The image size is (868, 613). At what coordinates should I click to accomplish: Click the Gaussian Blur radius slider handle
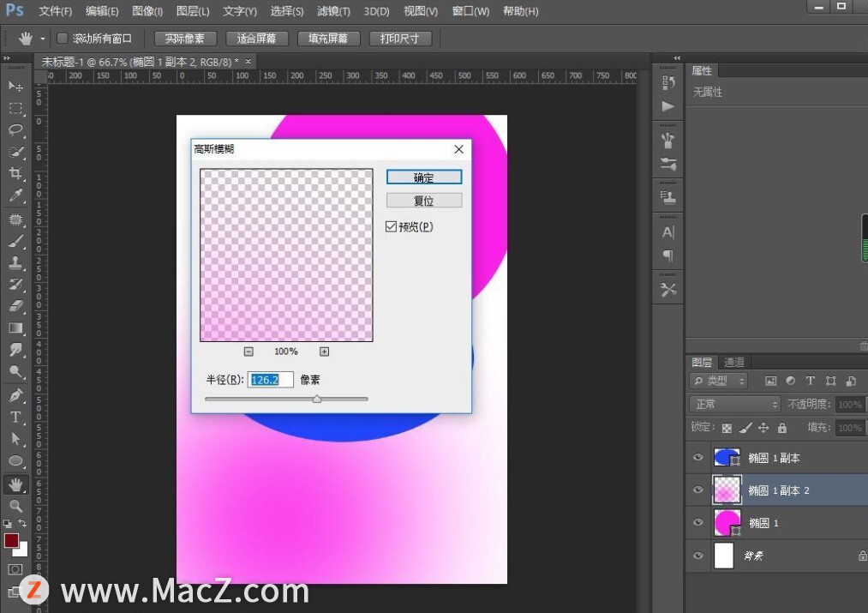coord(317,399)
